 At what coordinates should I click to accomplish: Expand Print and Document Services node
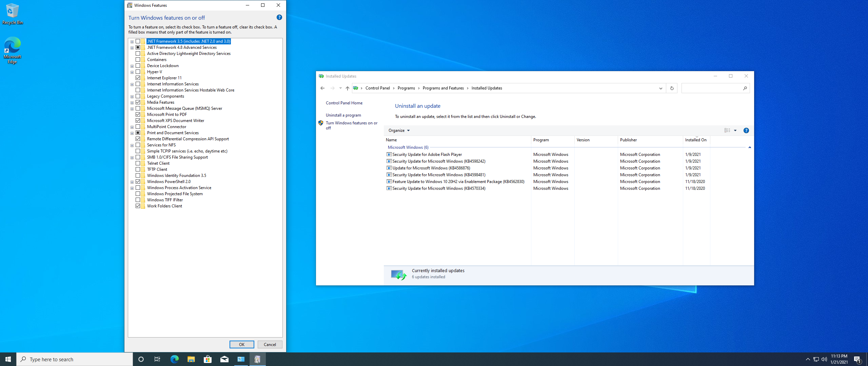point(132,133)
